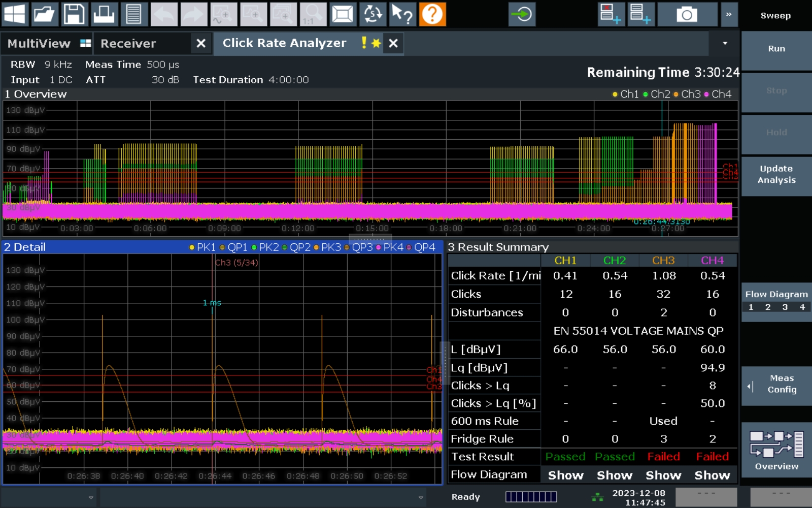Click the MultiView grid icon

click(x=85, y=44)
